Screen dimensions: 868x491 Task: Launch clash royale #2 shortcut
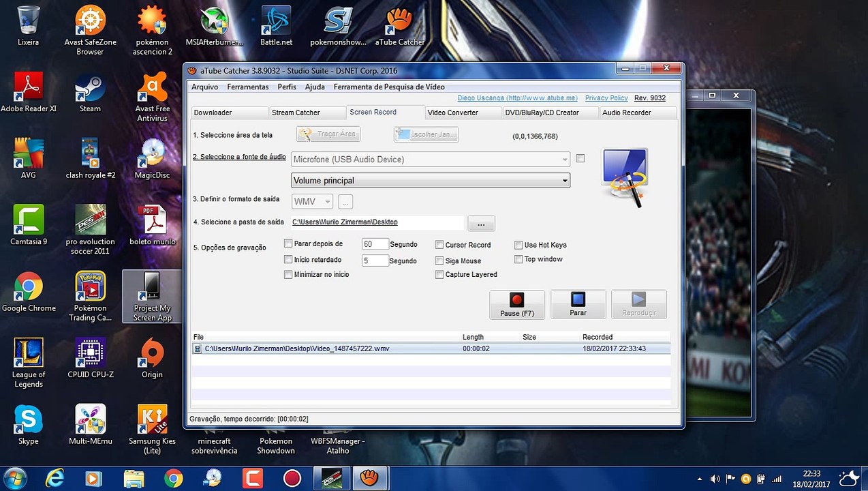(90, 158)
